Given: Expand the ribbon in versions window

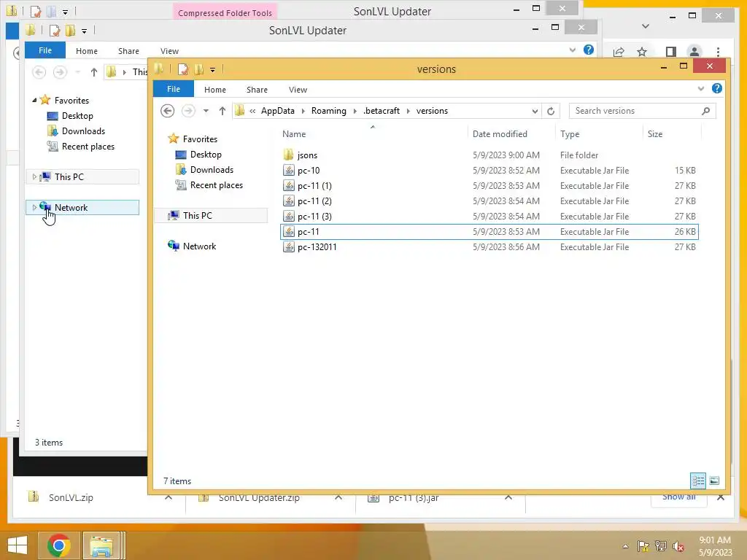Looking at the screenshot, I should (x=700, y=88).
